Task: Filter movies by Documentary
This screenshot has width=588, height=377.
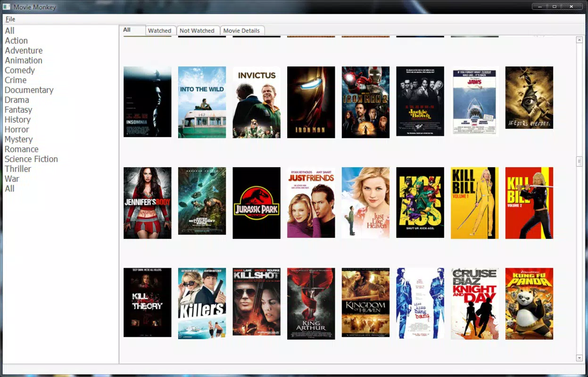Action: 29,90
